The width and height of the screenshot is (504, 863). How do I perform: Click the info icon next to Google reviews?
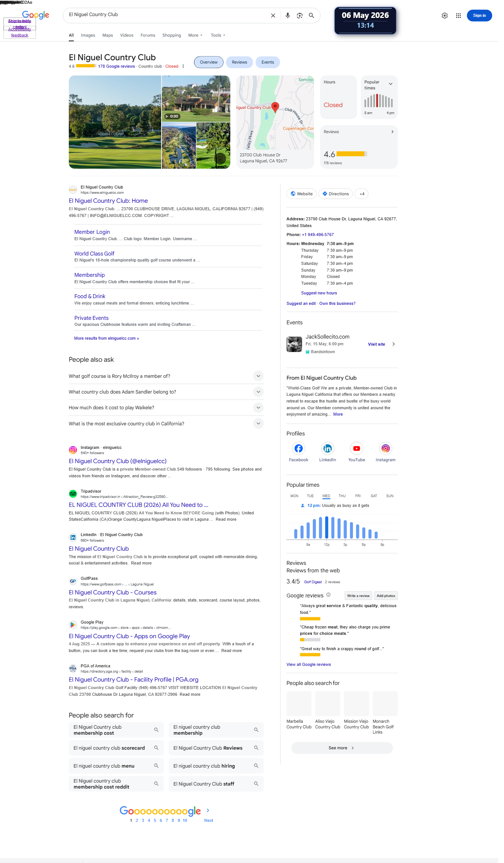(328, 595)
